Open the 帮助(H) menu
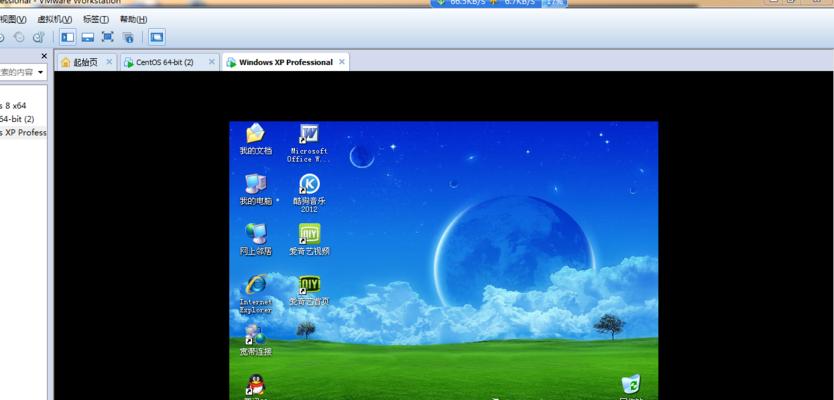Image resolution: width=834 pixels, height=400 pixels. click(133, 20)
